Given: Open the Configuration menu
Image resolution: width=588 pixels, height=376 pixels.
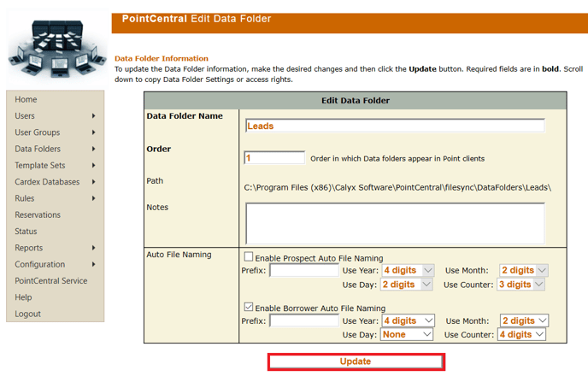Looking at the screenshot, I should coord(40,264).
